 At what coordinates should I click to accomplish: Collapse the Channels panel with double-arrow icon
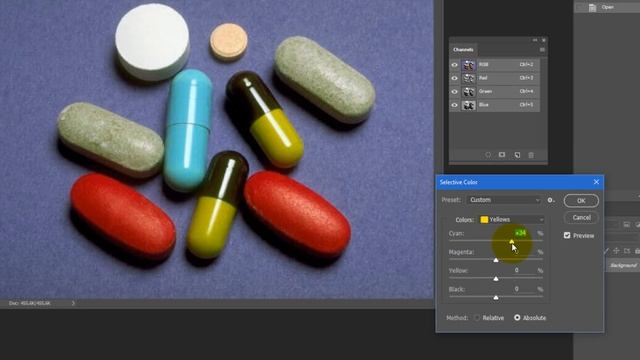[x=535, y=40]
